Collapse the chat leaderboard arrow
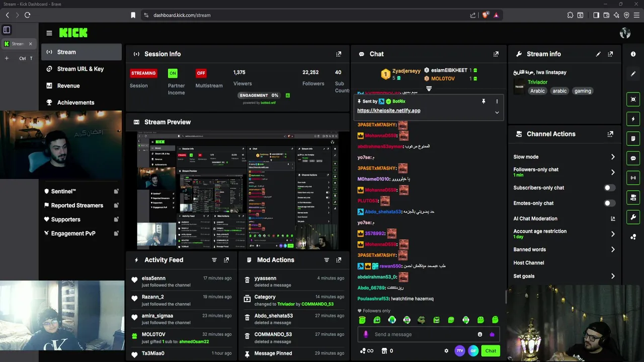This screenshot has width=644, height=362. (x=429, y=88)
